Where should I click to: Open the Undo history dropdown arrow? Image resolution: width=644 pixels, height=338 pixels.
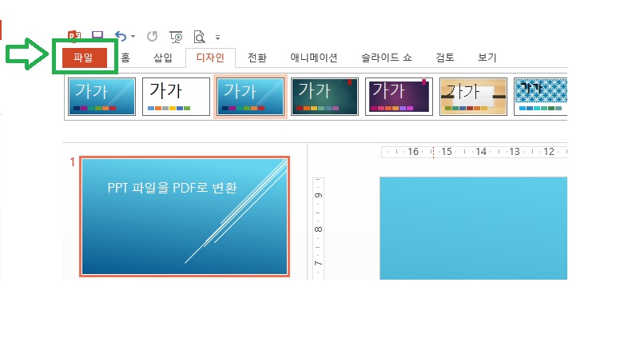point(133,37)
